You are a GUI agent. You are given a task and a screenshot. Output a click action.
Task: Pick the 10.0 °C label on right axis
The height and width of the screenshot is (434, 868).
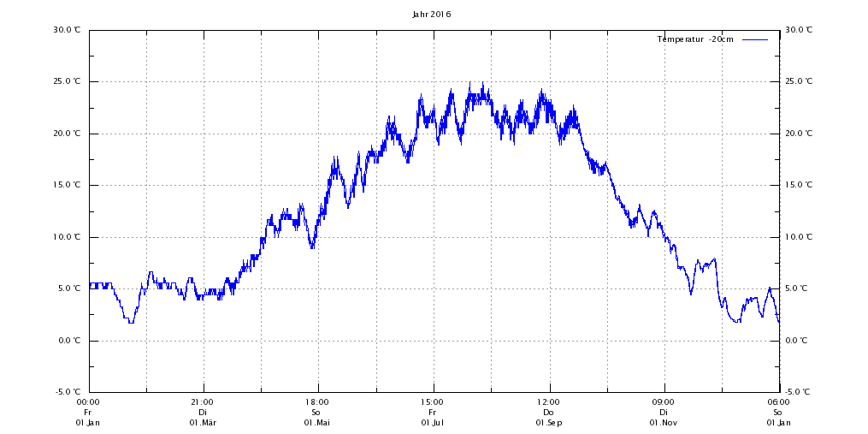(799, 237)
